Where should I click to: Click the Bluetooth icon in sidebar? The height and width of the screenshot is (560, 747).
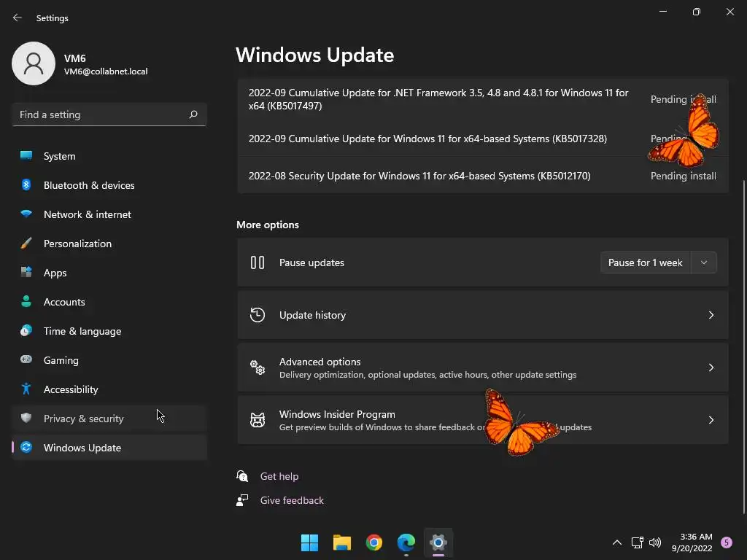pyautogui.click(x=26, y=184)
